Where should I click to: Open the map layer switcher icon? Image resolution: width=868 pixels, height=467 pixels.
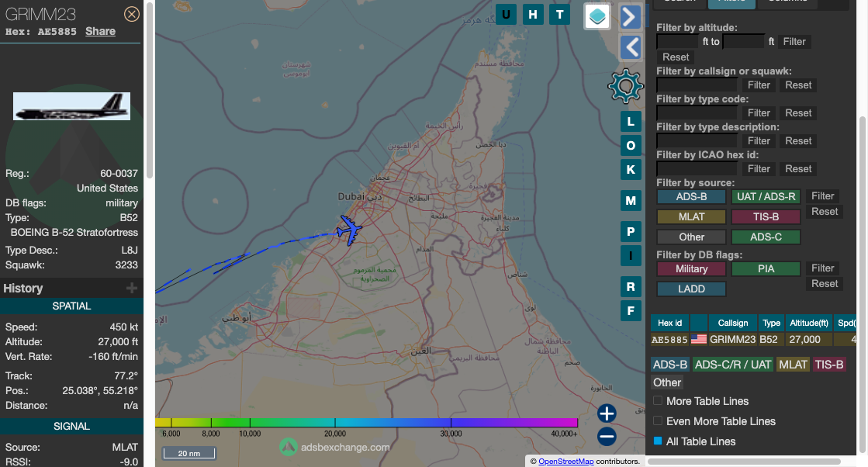[597, 16]
